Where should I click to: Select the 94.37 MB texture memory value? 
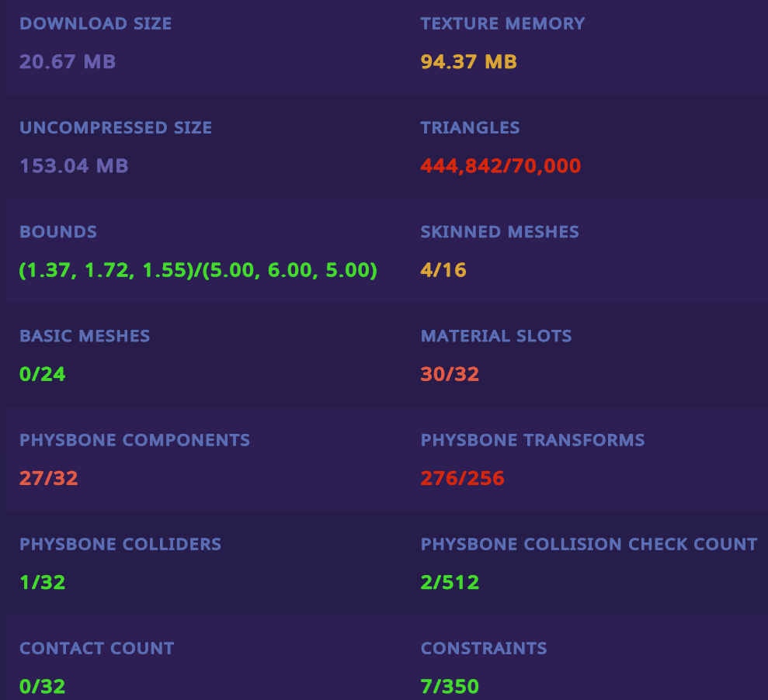[469, 61]
